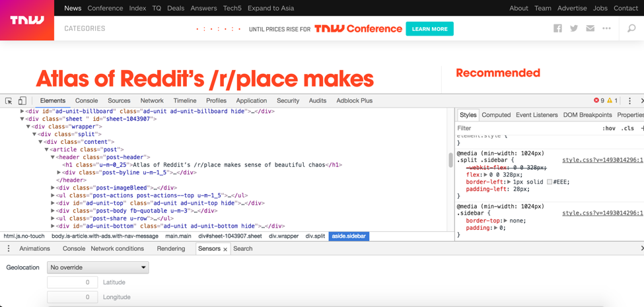The image size is (644, 307).
Task: Open the DOM Breakpoints tab
Action: 588,115
